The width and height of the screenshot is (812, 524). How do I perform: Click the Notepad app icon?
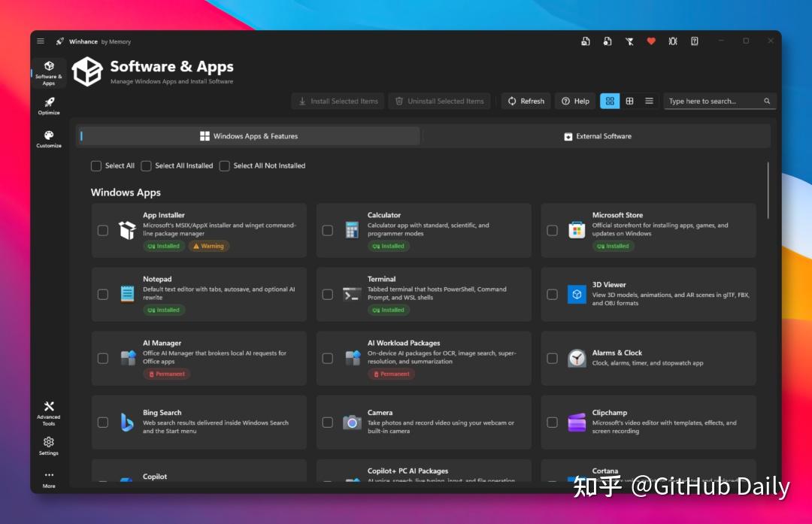[x=127, y=294]
